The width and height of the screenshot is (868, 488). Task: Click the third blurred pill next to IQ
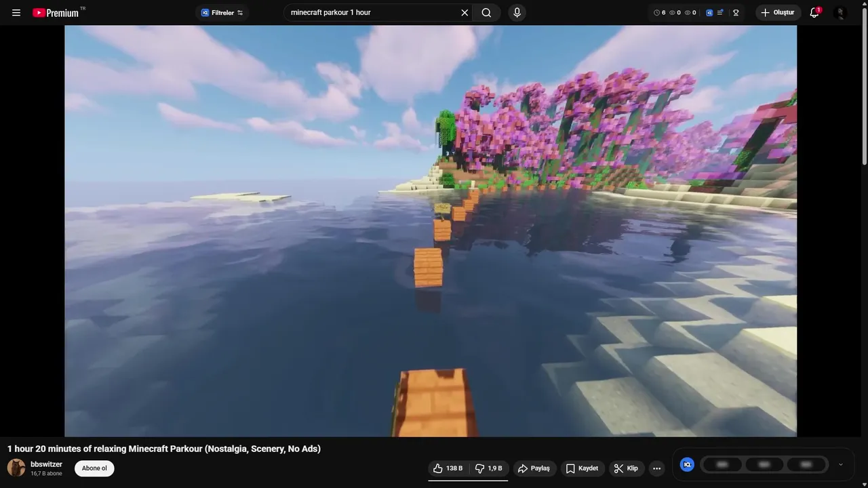pos(806,464)
